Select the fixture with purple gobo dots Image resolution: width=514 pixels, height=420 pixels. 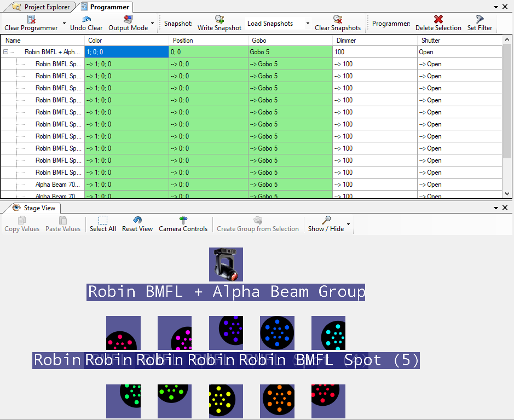pos(226,333)
